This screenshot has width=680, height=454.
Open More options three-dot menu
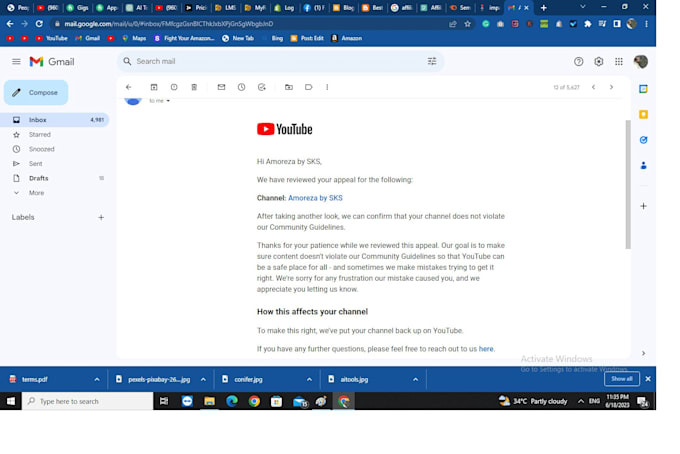tap(327, 87)
